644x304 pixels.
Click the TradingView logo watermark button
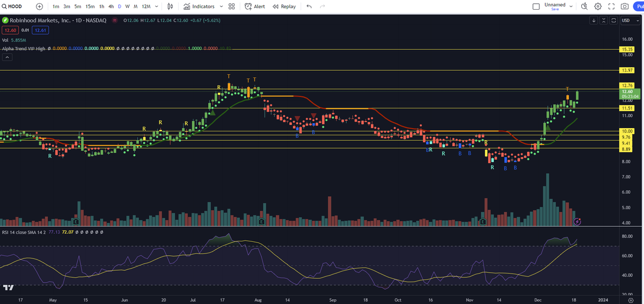8,287
